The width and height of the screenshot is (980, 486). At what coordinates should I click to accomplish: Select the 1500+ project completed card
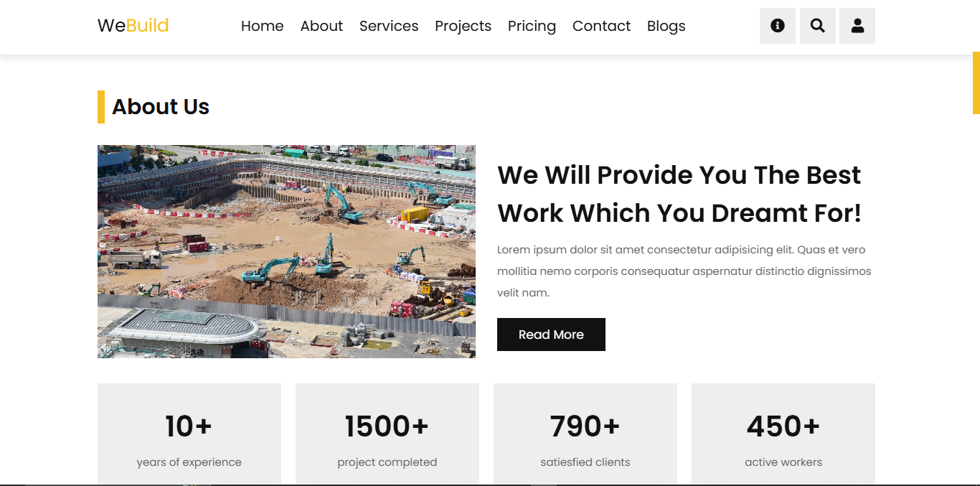click(x=387, y=434)
